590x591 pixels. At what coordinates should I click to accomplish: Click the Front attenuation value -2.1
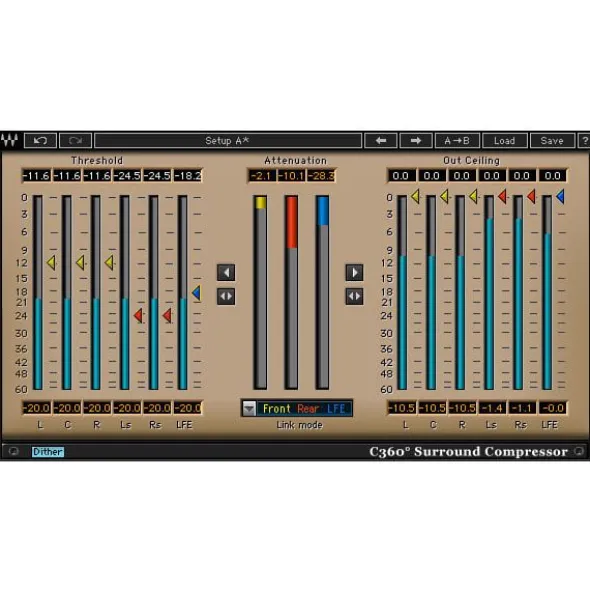click(261, 176)
